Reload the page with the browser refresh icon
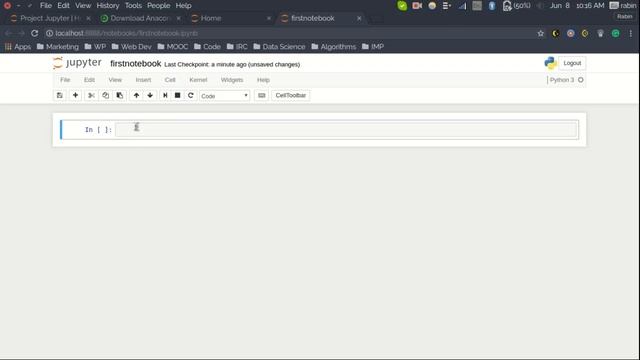Screen dimensions: 640x360 [x=34, y=33]
